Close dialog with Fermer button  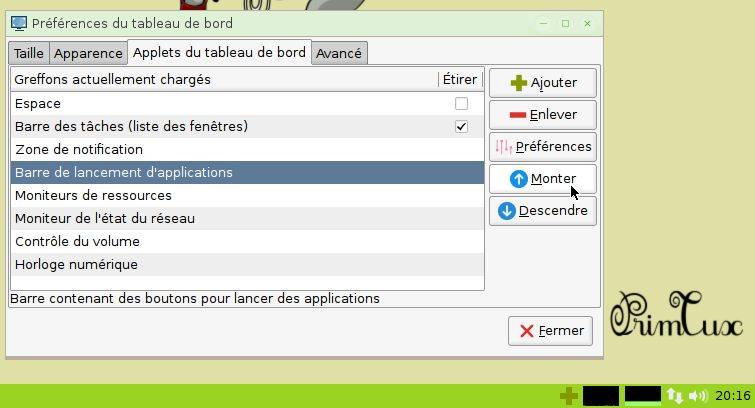[550, 331]
